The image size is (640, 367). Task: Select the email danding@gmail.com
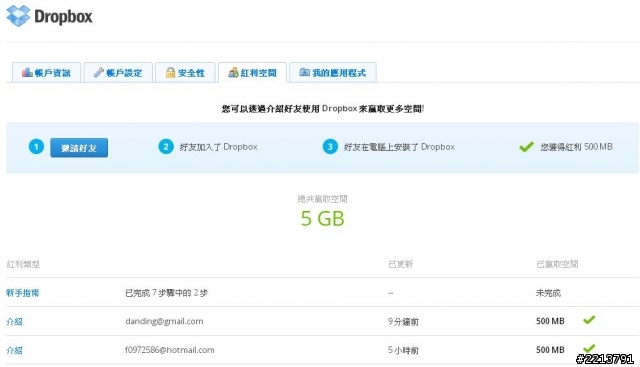(164, 321)
